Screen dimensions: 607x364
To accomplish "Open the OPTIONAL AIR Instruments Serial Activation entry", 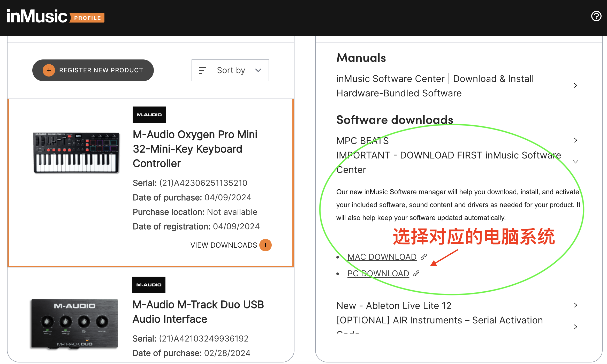I will pyautogui.click(x=439, y=324).
